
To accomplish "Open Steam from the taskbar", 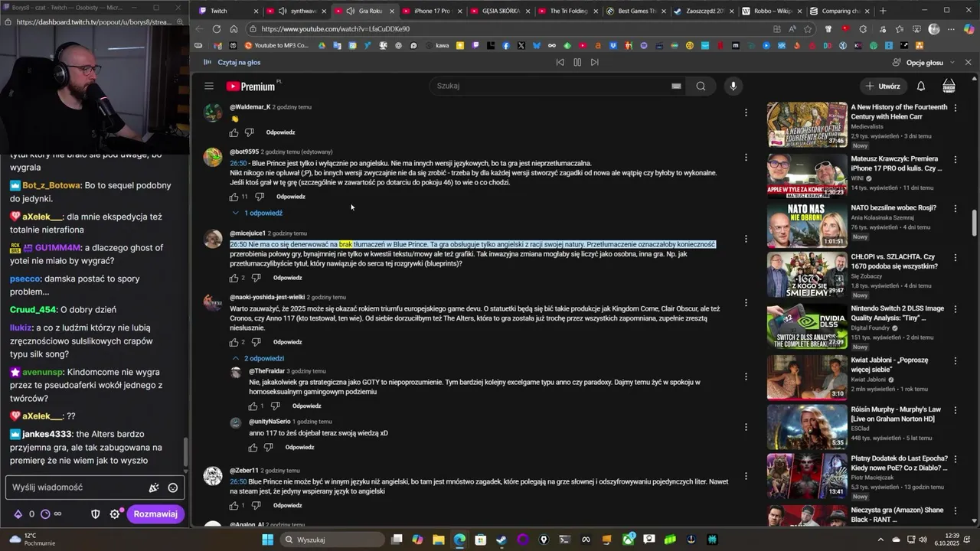I will (501, 540).
